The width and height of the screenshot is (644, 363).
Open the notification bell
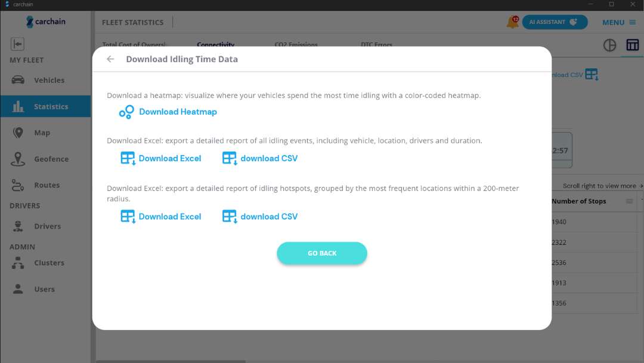point(512,23)
